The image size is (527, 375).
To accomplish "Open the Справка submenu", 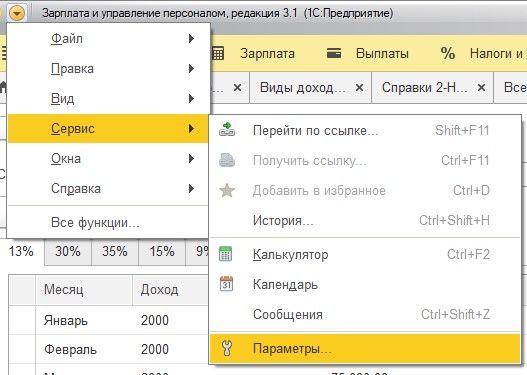I will (x=108, y=188).
